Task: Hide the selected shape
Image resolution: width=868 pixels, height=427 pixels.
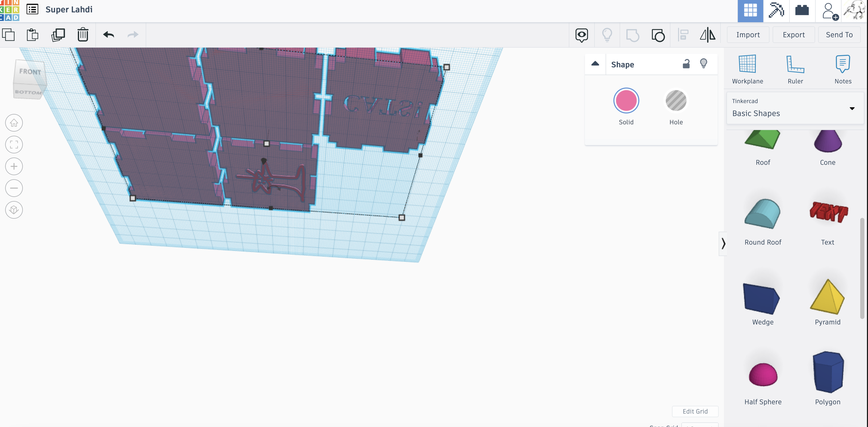Action: 703,63
